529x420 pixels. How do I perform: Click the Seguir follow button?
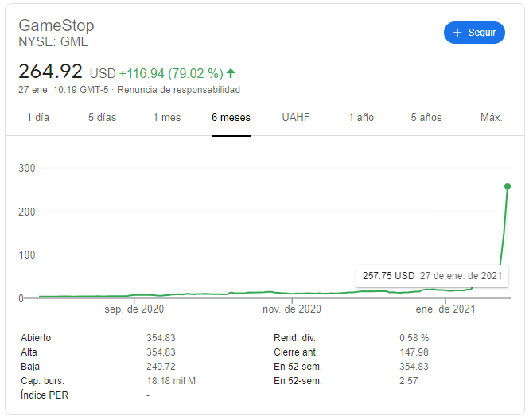pos(474,33)
